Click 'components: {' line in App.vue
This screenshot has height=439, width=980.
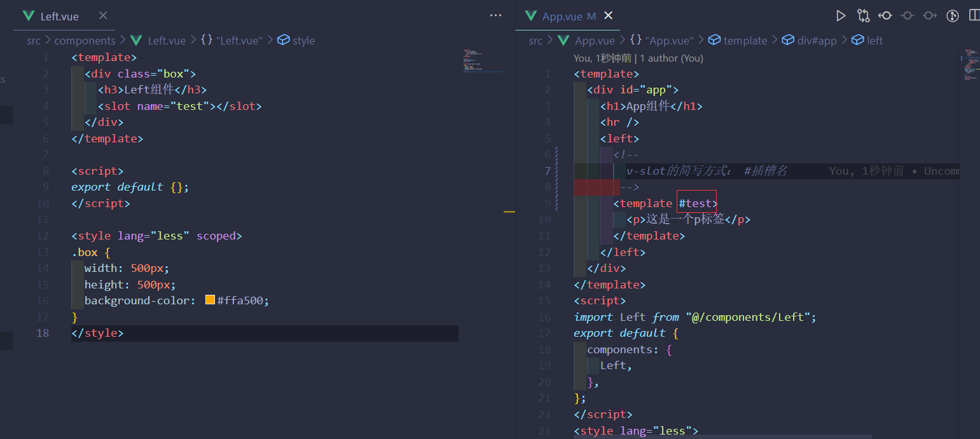click(x=630, y=349)
